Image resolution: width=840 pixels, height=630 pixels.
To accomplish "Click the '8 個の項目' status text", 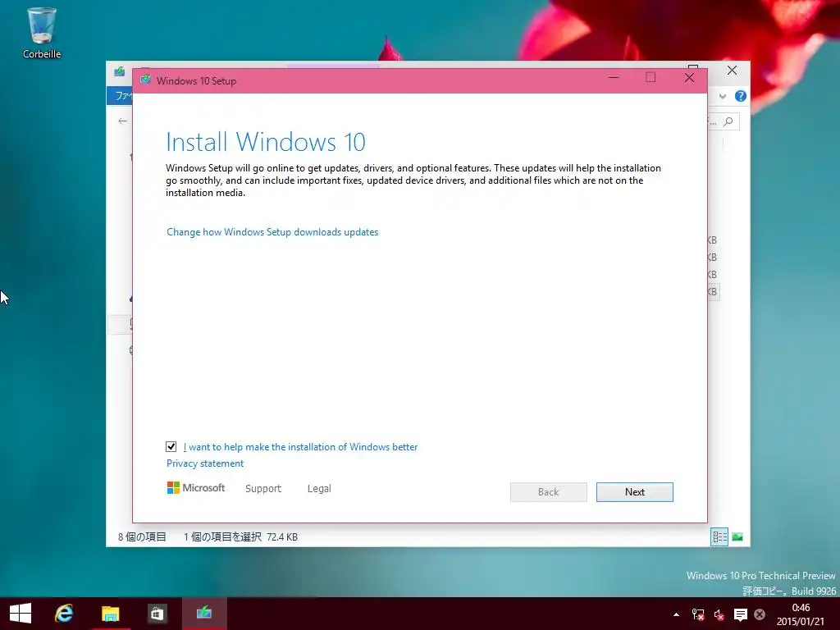I will point(142,536).
